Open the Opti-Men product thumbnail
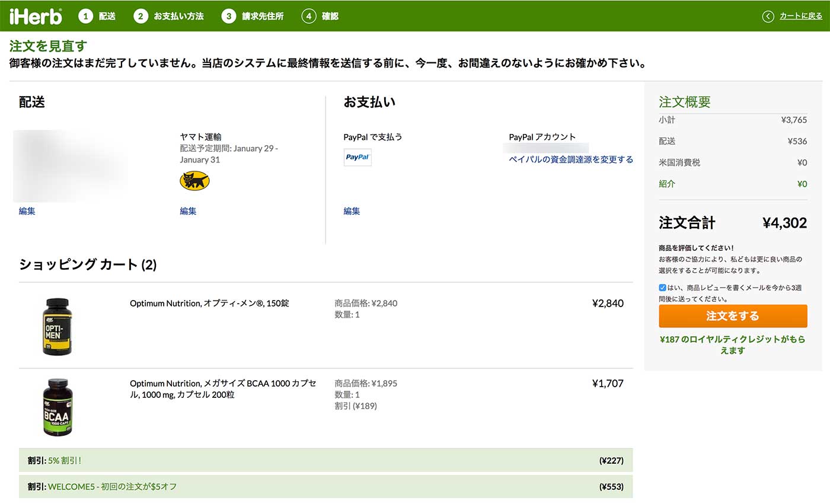 [x=57, y=327]
